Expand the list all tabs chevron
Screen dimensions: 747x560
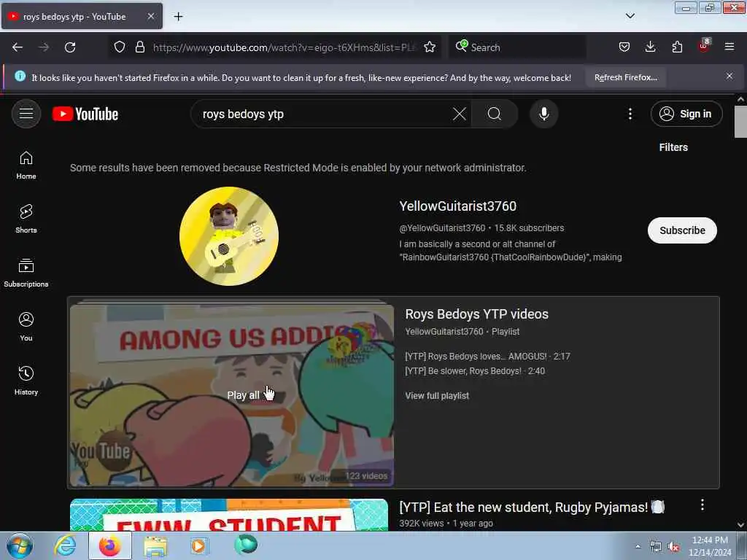(x=630, y=16)
